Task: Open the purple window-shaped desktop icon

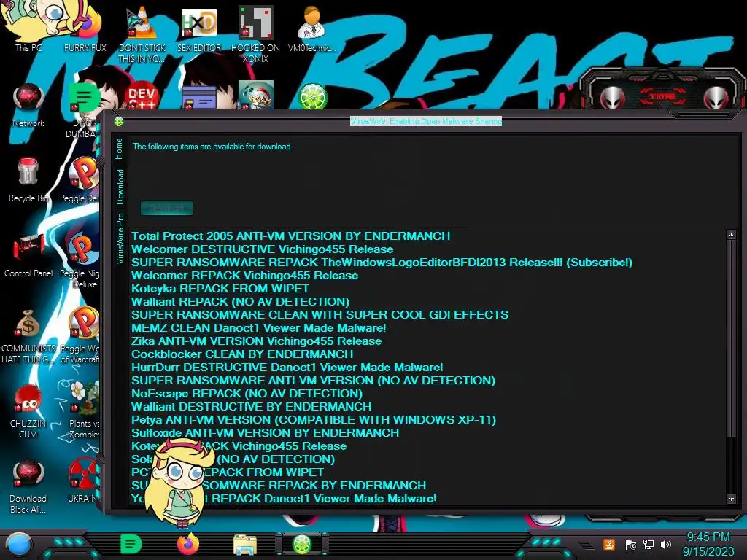Action: [198, 98]
